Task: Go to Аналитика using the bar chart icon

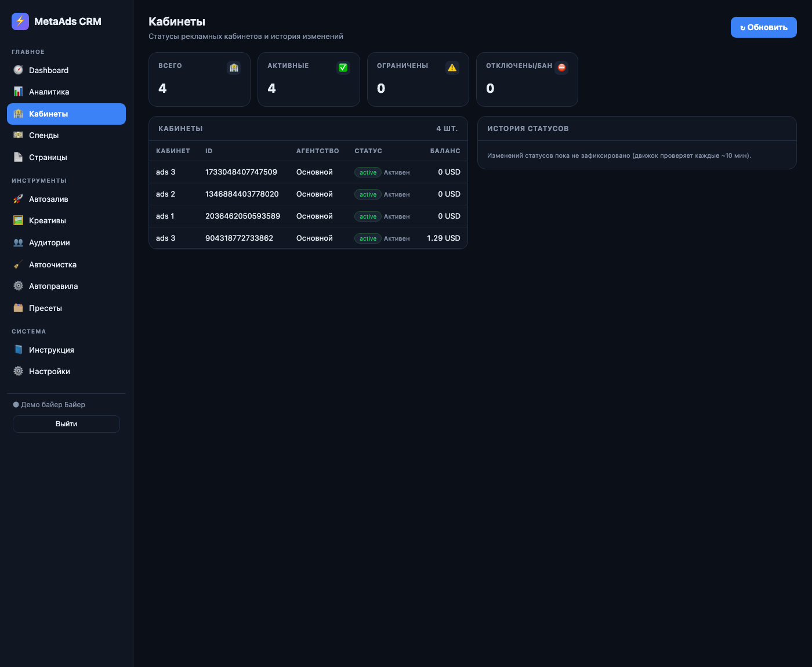Action: (19, 92)
